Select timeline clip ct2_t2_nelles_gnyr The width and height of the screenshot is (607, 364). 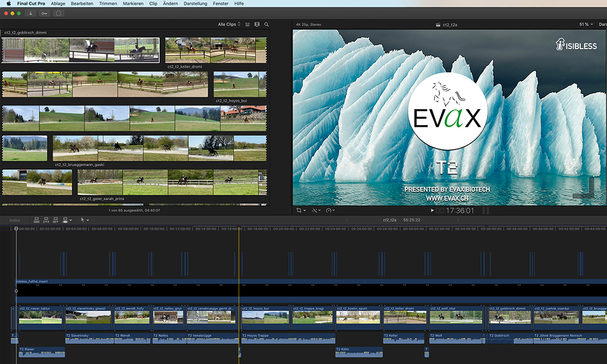tap(168, 318)
